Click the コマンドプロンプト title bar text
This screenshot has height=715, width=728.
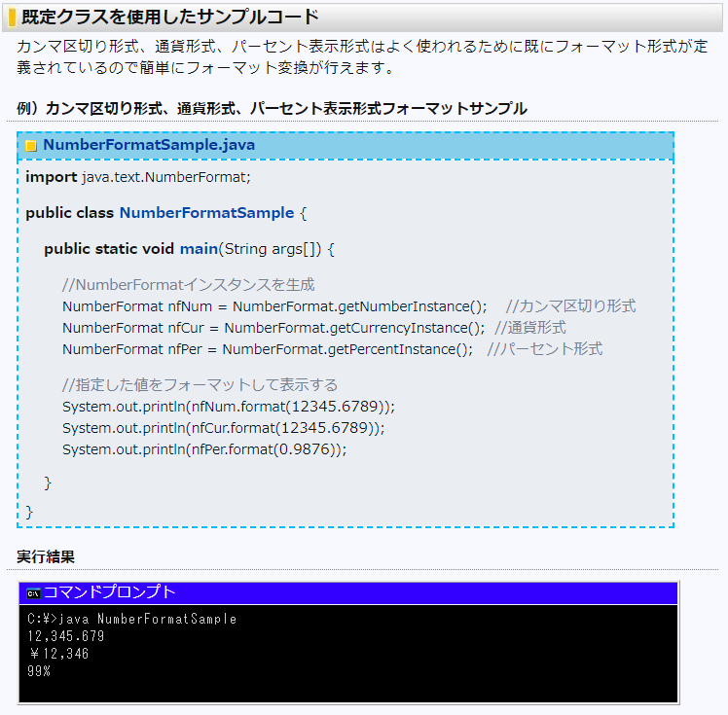tap(110, 592)
